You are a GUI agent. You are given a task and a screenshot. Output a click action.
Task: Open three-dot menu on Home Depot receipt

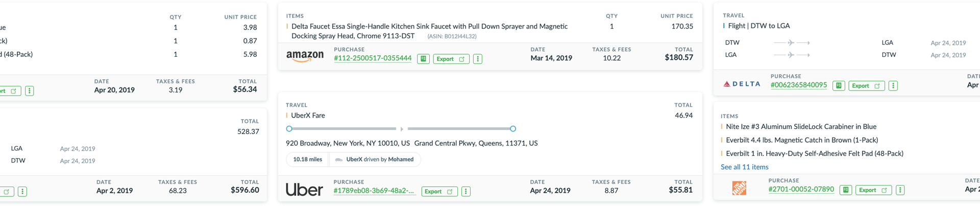(x=900, y=190)
